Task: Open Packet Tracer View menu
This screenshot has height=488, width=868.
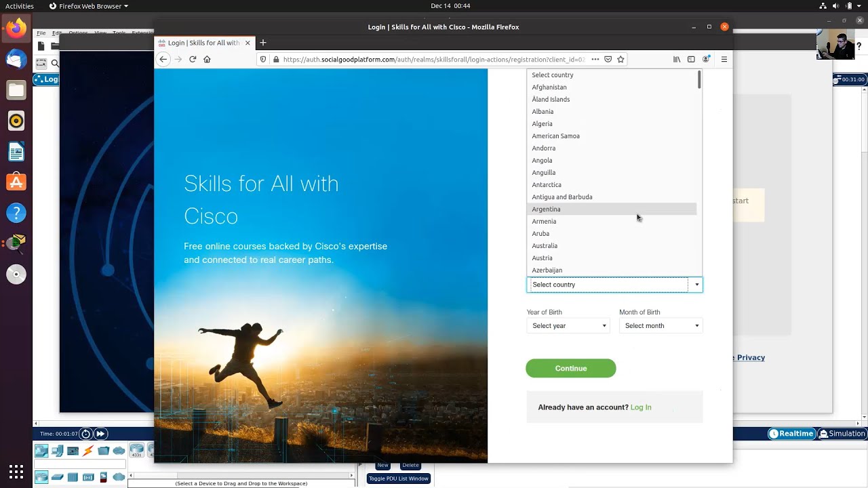Action: (100, 33)
